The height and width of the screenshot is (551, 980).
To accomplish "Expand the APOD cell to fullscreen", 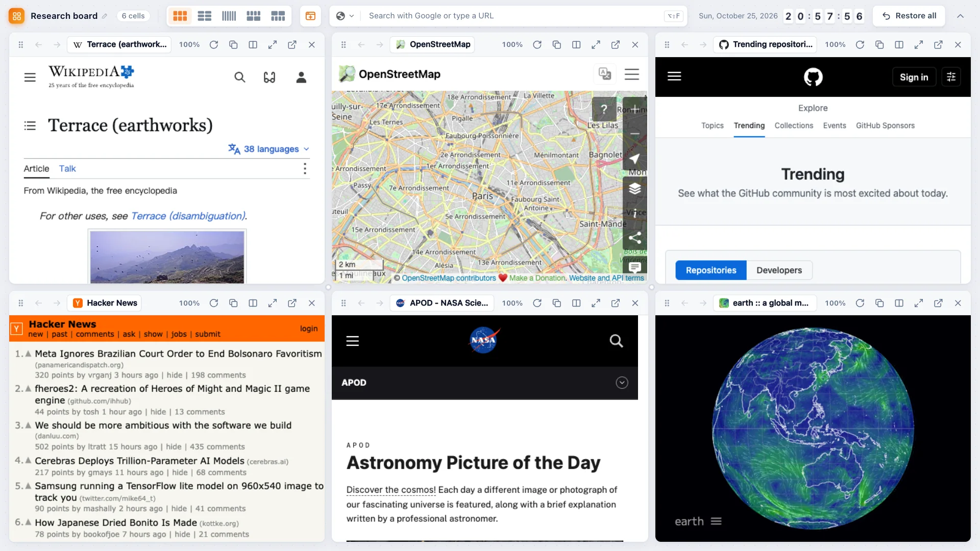I will pyautogui.click(x=596, y=303).
